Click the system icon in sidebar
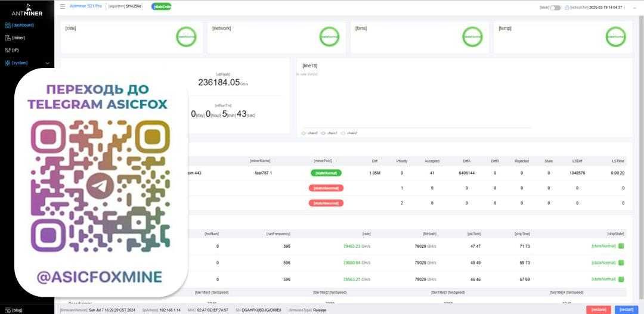The width and height of the screenshot is (644, 314). click(x=7, y=63)
